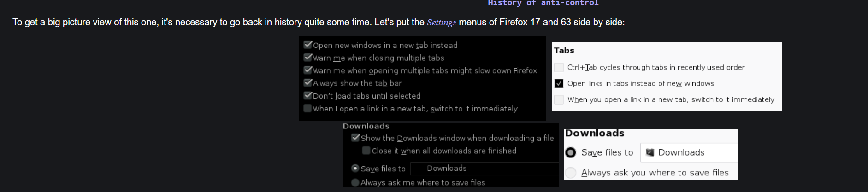Select 'Save files to' radio in dark panel

(355, 169)
